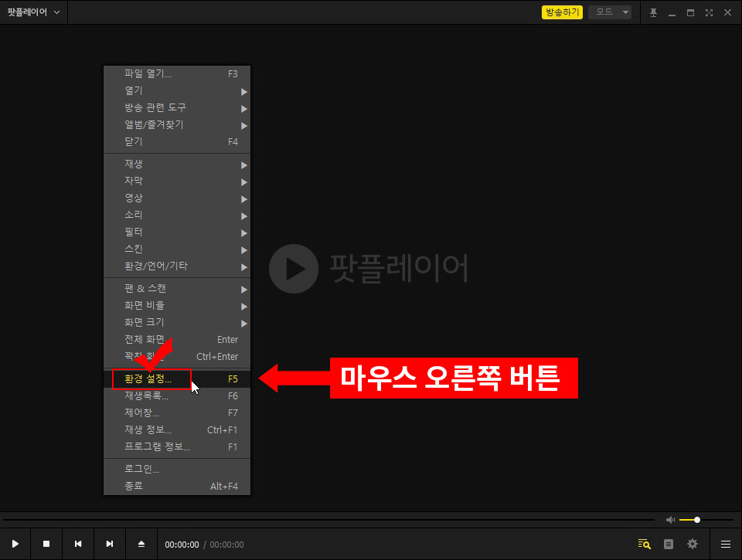Mute sound with the speaker icon
742x560 pixels.
[x=670, y=520]
